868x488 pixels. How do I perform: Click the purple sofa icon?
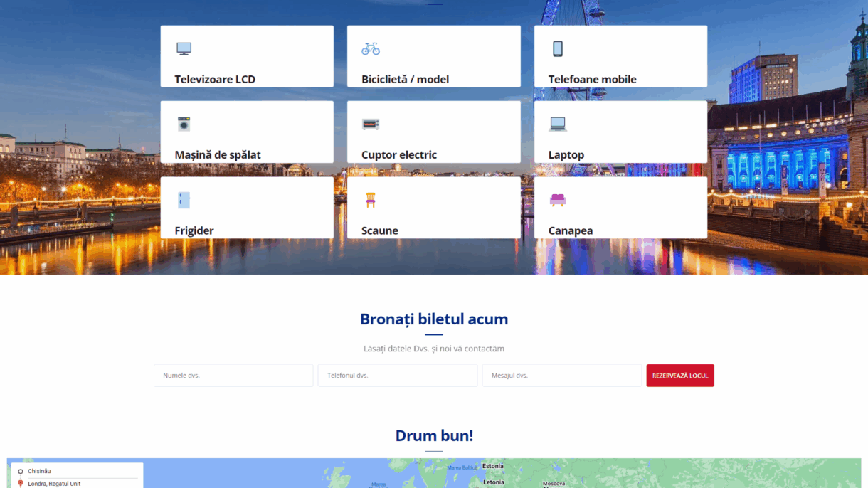[558, 200]
